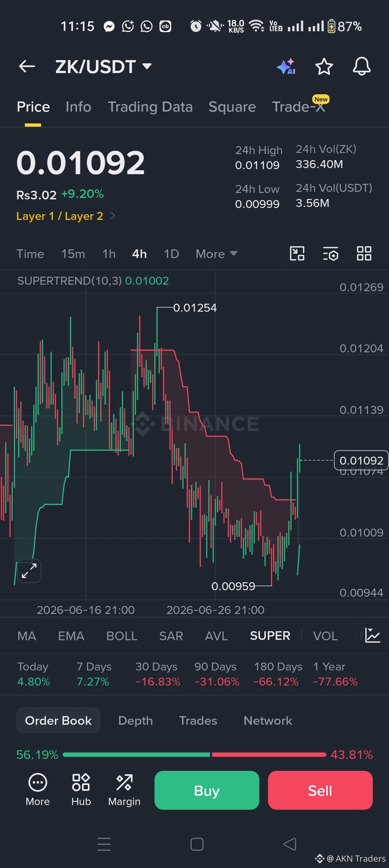Open chart indicator settings icon
Viewport: 389px width, 868px height.
tap(330, 254)
